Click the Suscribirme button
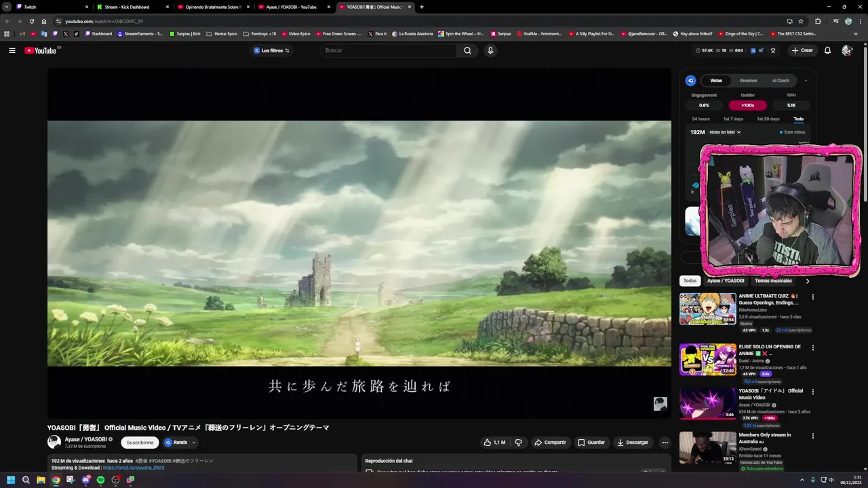 [x=140, y=443]
